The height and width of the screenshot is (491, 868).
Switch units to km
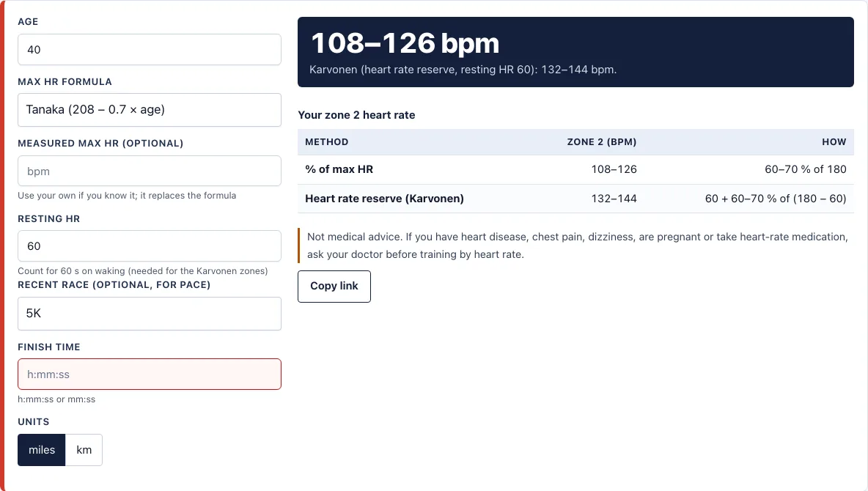84,449
